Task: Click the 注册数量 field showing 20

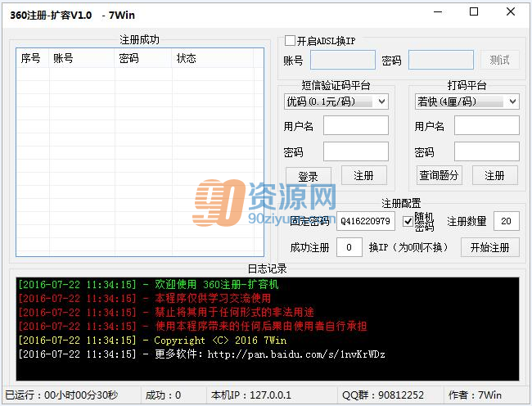Action: coord(507,221)
